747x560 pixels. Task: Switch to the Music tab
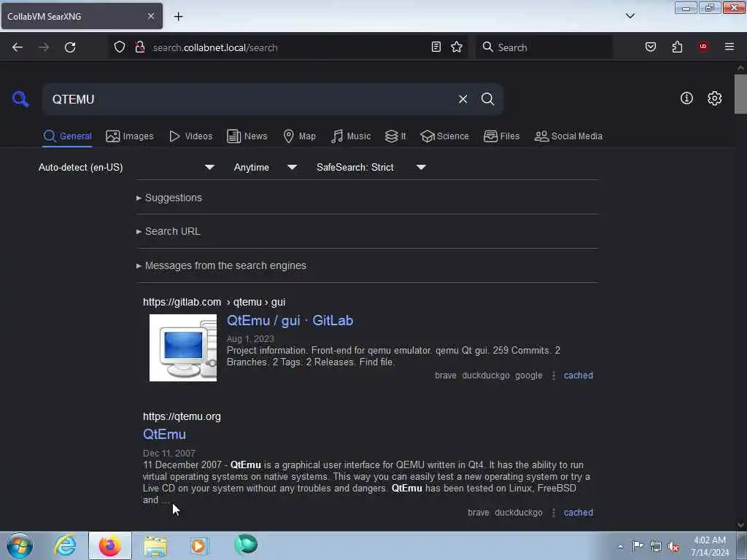351,136
